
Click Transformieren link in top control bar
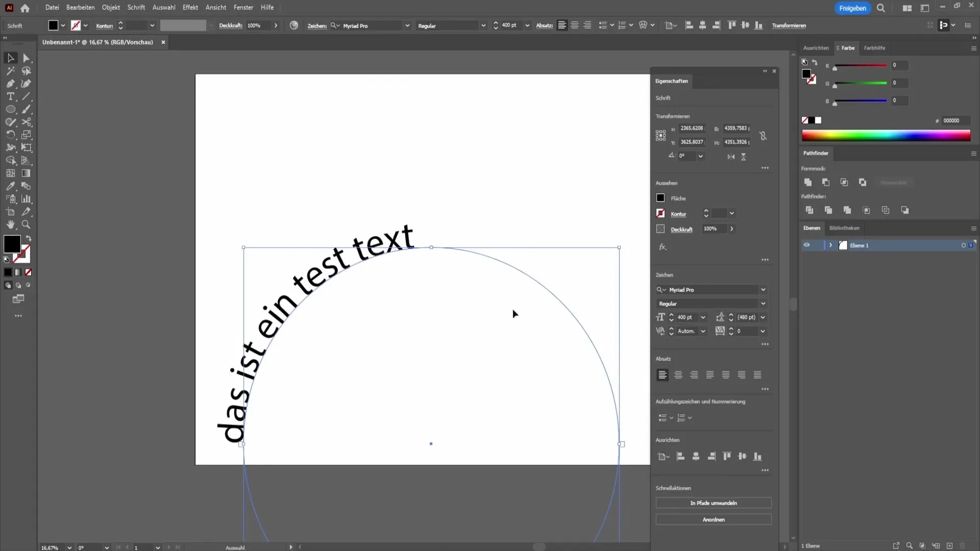pyautogui.click(x=789, y=26)
